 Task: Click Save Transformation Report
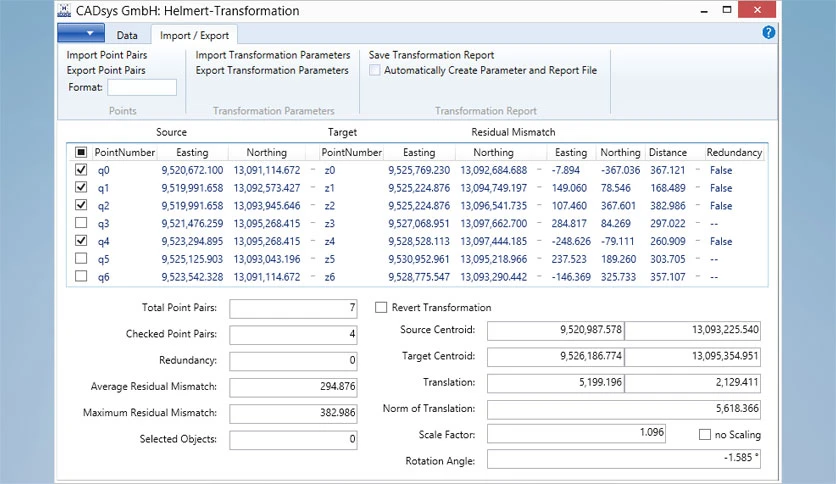point(431,55)
